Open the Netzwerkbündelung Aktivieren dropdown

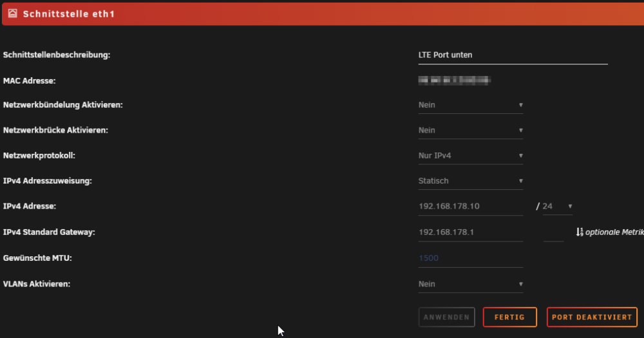point(471,105)
